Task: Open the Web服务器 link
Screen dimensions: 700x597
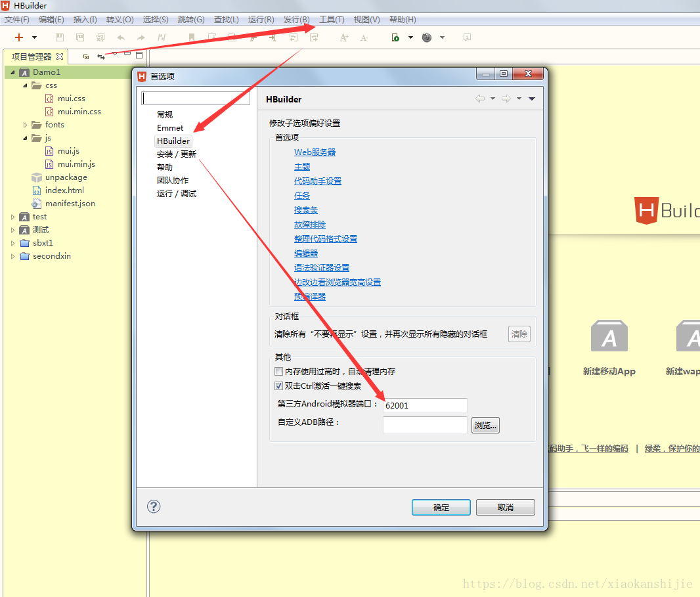Action: (315, 152)
